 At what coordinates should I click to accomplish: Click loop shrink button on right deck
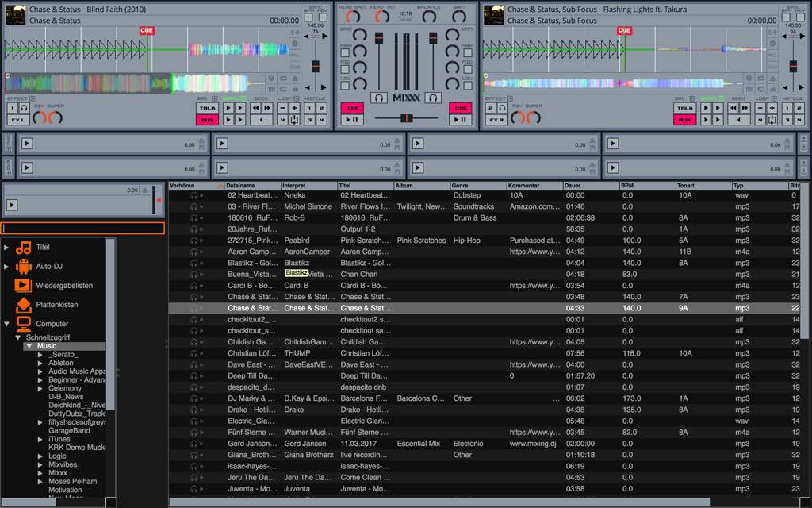(x=760, y=108)
